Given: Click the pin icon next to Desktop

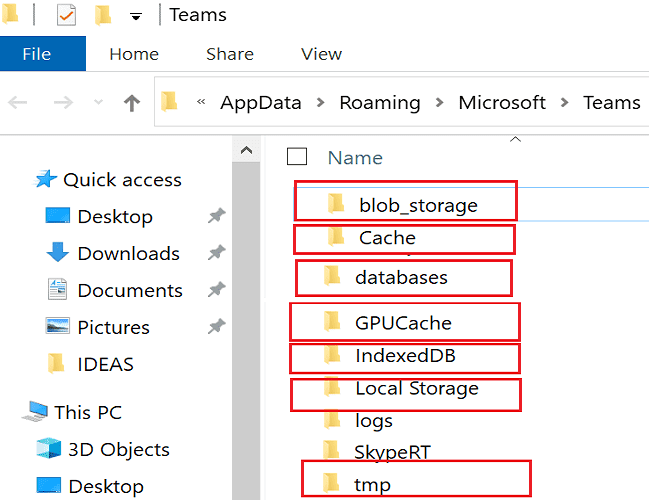Looking at the screenshot, I should 217,215.
